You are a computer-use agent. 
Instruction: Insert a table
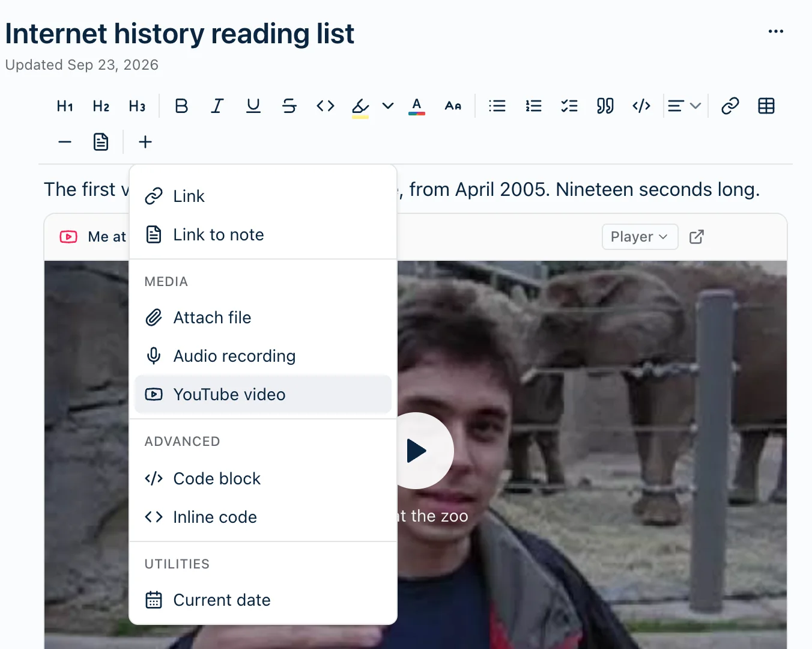point(766,106)
